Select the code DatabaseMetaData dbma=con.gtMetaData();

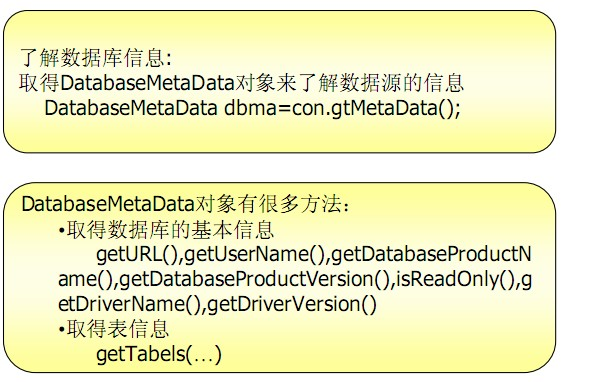[252, 108]
